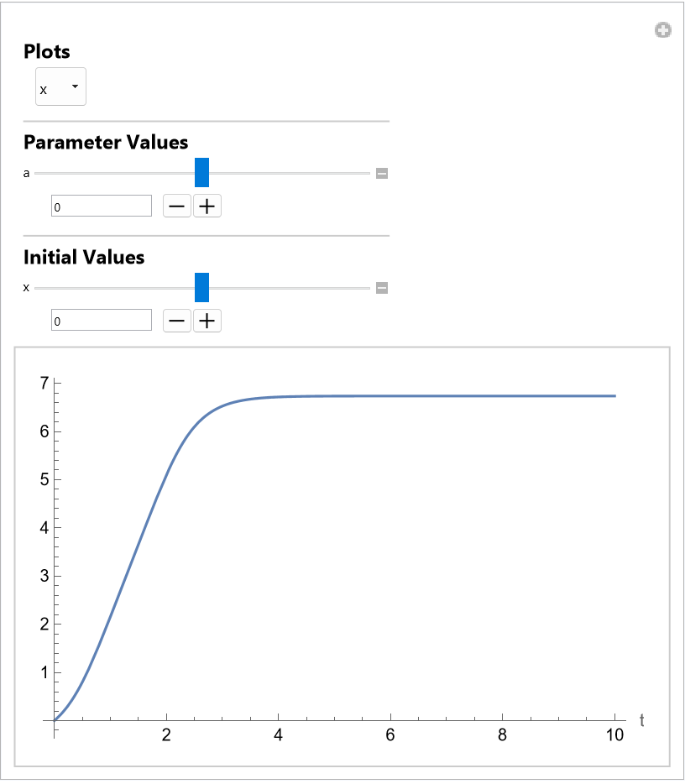This screenshot has width=685, height=784.
Task: Click the parameter a value input field
Action: pyautogui.click(x=102, y=206)
